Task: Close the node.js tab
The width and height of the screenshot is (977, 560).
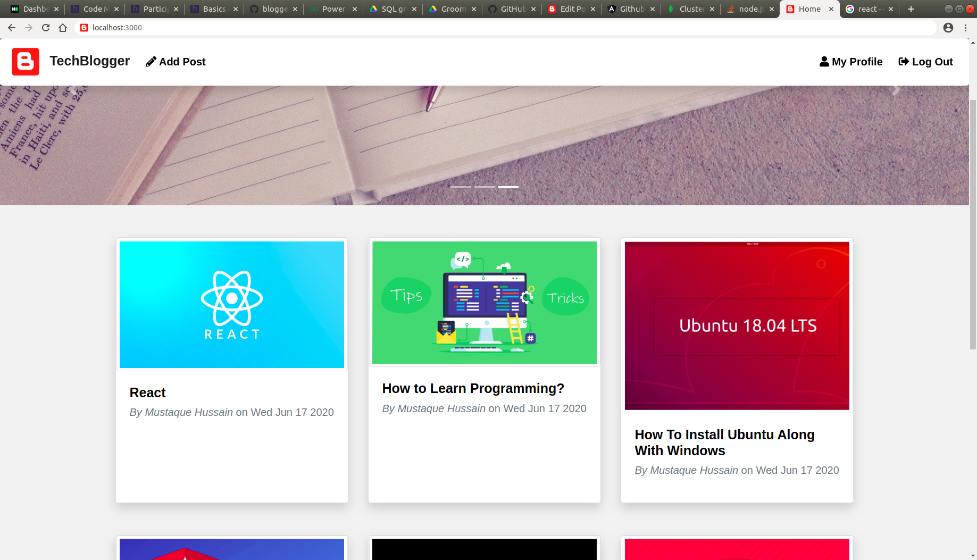Action: (x=772, y=9)
